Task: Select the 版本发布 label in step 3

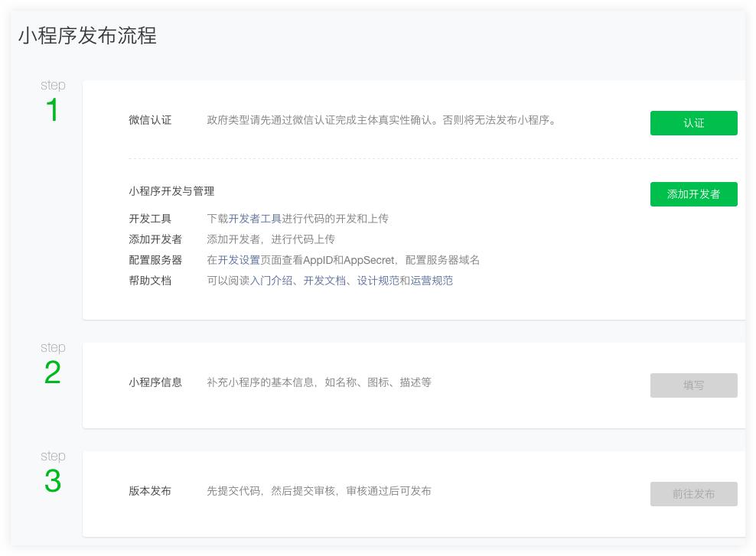Action: (149, 492)
